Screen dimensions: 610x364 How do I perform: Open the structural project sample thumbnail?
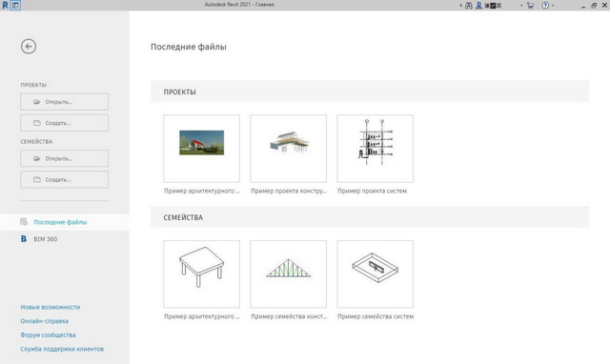(288, 149)
